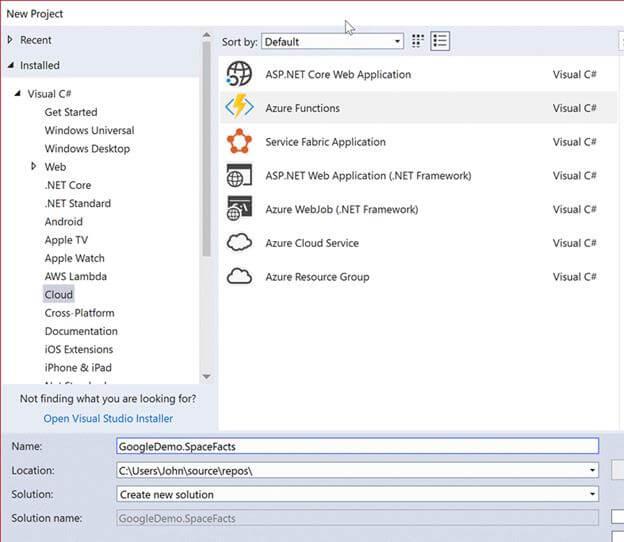
Task: Click the Azure Resource Group cloud icon
Action: point(239,276)
